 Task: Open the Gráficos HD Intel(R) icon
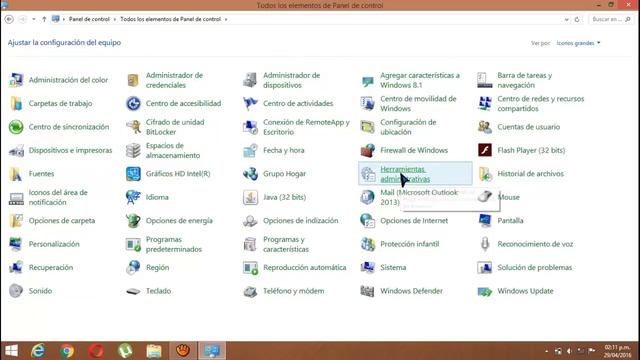tap(133, 174)
